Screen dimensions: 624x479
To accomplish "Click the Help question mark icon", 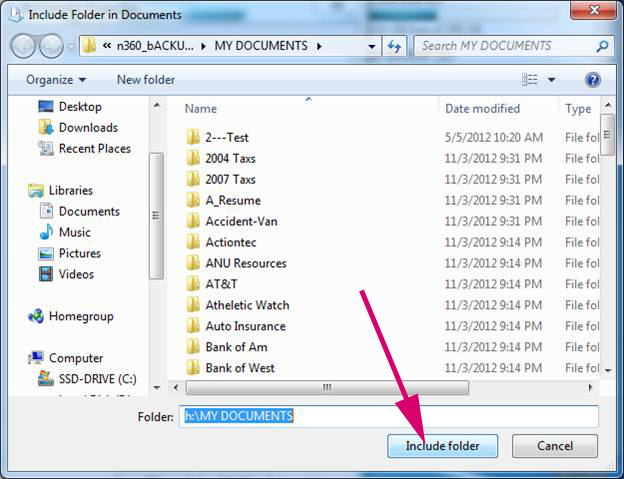I will [592, 80].
